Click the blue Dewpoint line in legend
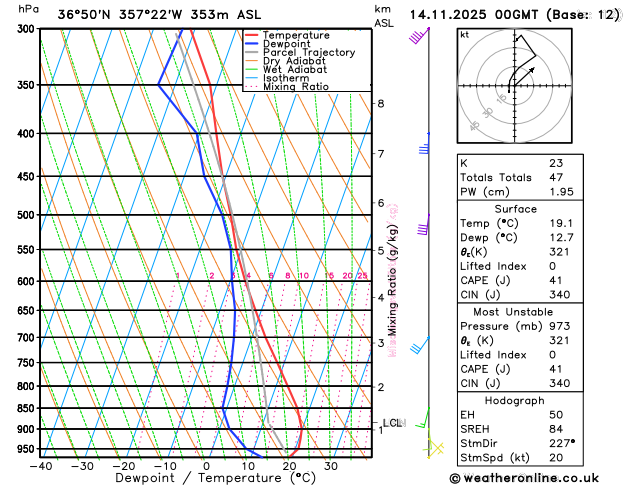This screenshot has width=629, height=486. pyautogui.click(x=251, y=43)
